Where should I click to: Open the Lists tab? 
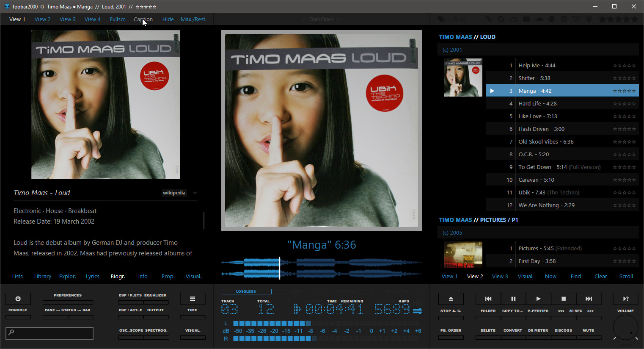coord(17,276)
